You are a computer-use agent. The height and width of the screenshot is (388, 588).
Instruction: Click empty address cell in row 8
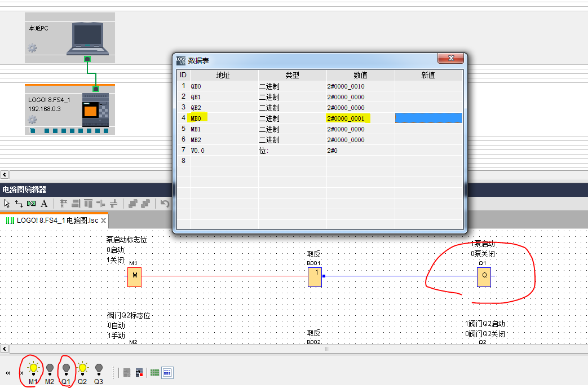(224, 161)
